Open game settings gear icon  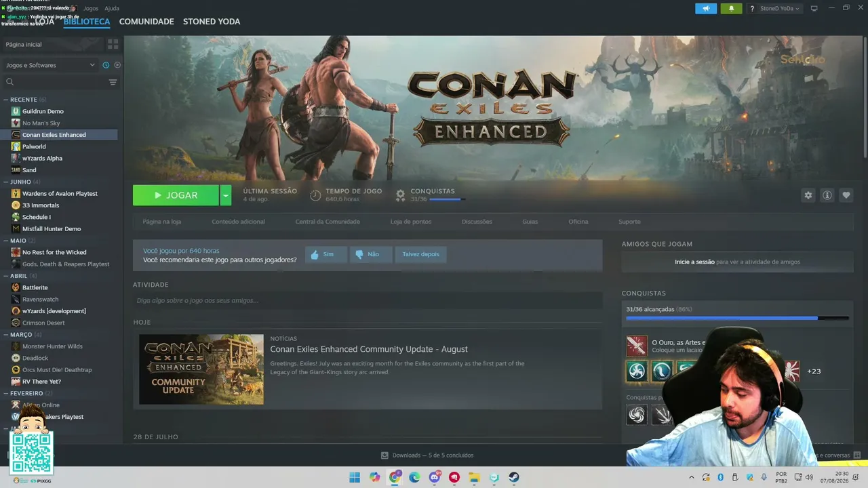(808, 195)
